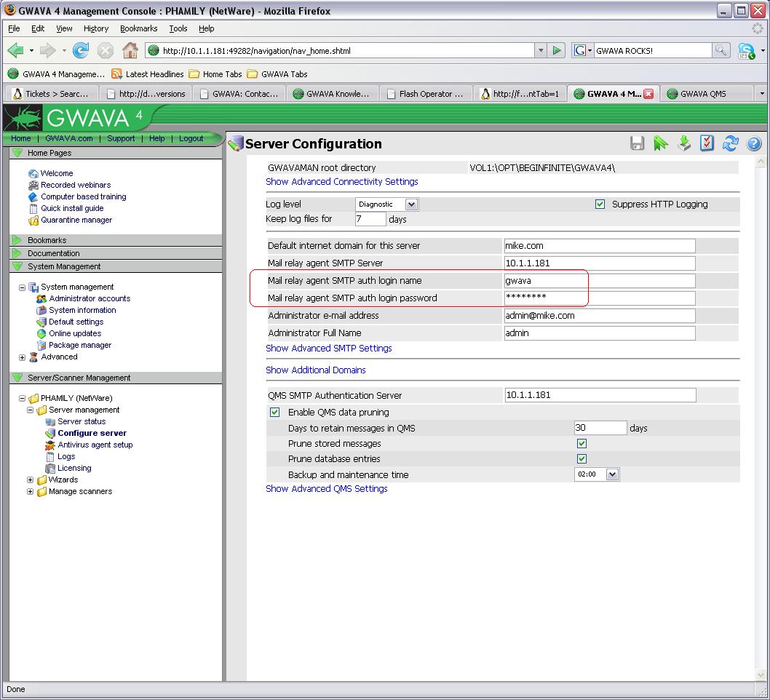770x700 pixels.
Task: Open the Latest Headlines feed bookmark
Action: tap(148, 74)
